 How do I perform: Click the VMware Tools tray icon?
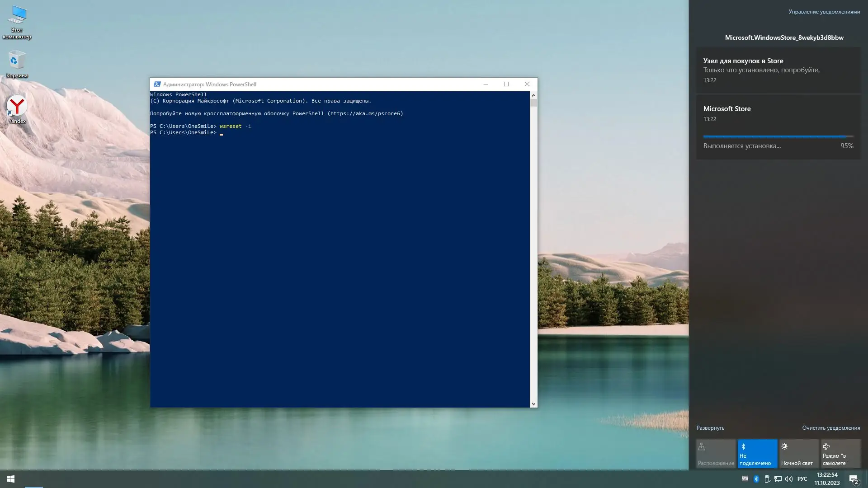point(745,479)
